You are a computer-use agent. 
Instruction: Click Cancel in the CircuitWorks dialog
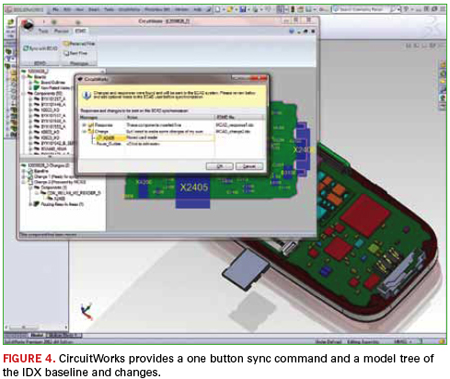pyautogui.click(x=249, y=166)
